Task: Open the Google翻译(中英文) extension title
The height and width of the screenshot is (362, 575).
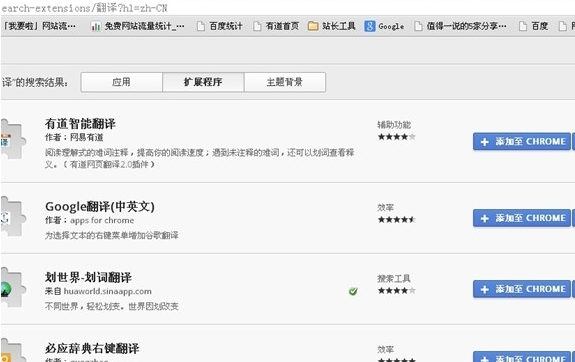Action: 100,206
